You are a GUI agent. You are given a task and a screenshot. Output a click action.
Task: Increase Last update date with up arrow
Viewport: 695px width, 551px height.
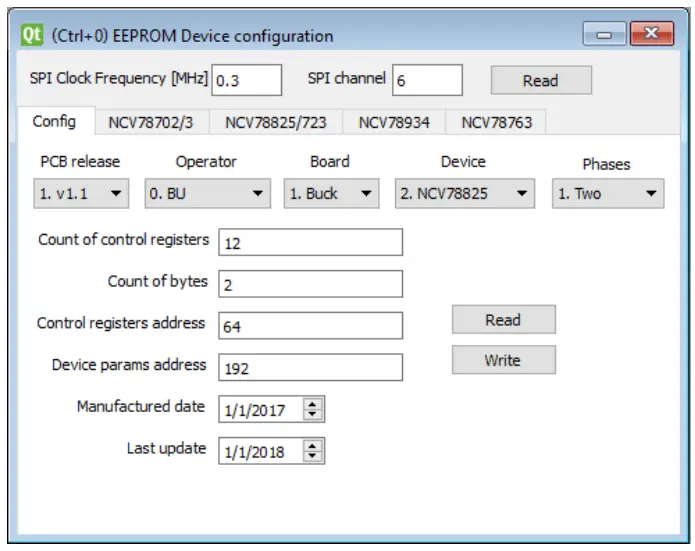[x=312, y=445]
